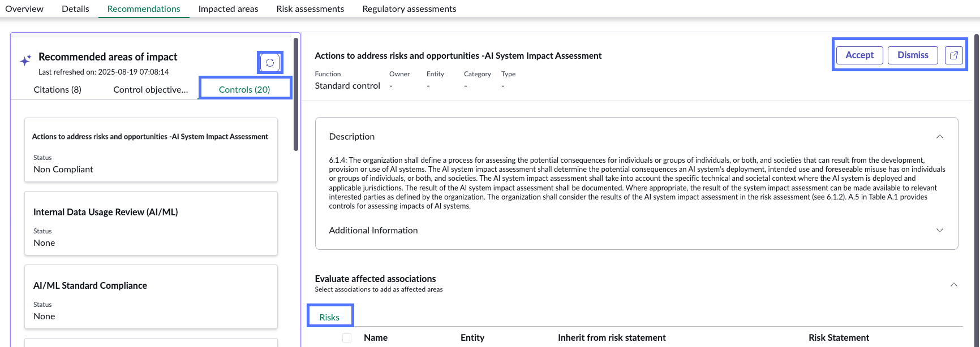Select the Risks associations tab

(x=329, y=317)
